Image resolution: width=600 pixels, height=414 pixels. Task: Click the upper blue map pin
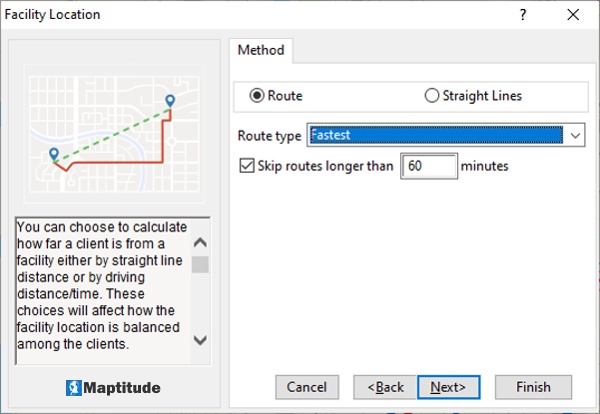coord(170,101)
